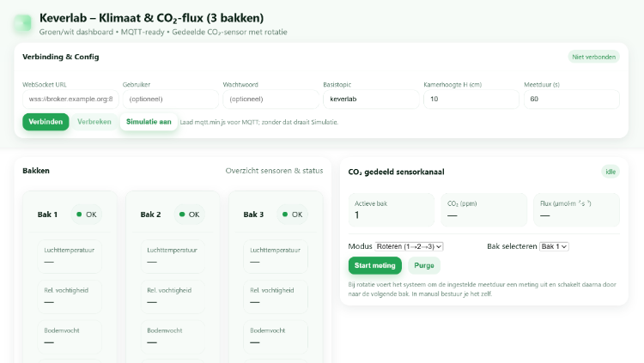
Task: Toggle the 'Simulatie aan' button
Action: (149, 122)
